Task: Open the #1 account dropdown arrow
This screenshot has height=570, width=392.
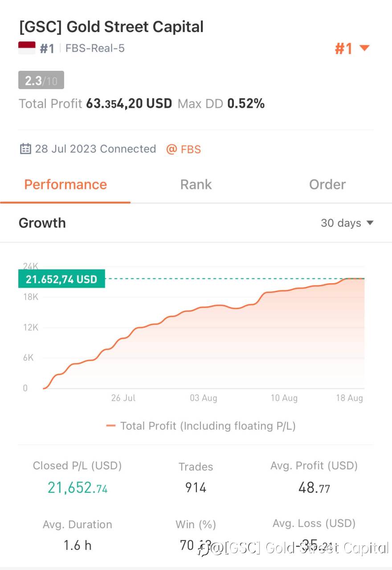Action: tap(364, 48)
